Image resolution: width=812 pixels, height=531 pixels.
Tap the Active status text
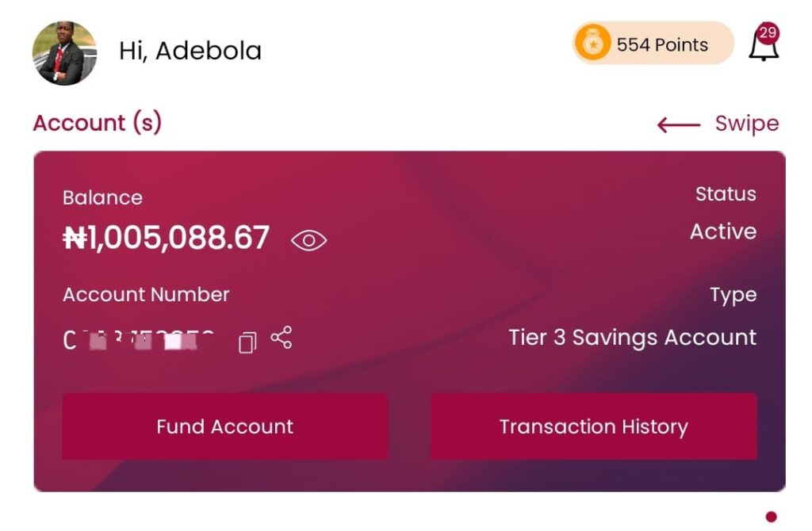722,231
